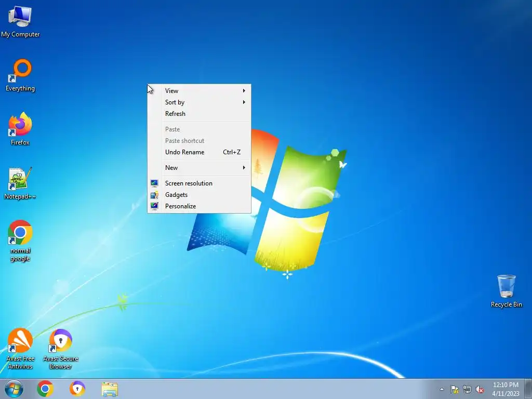
Task: Expand the New submenu
Action: click(x=199, y=168)
